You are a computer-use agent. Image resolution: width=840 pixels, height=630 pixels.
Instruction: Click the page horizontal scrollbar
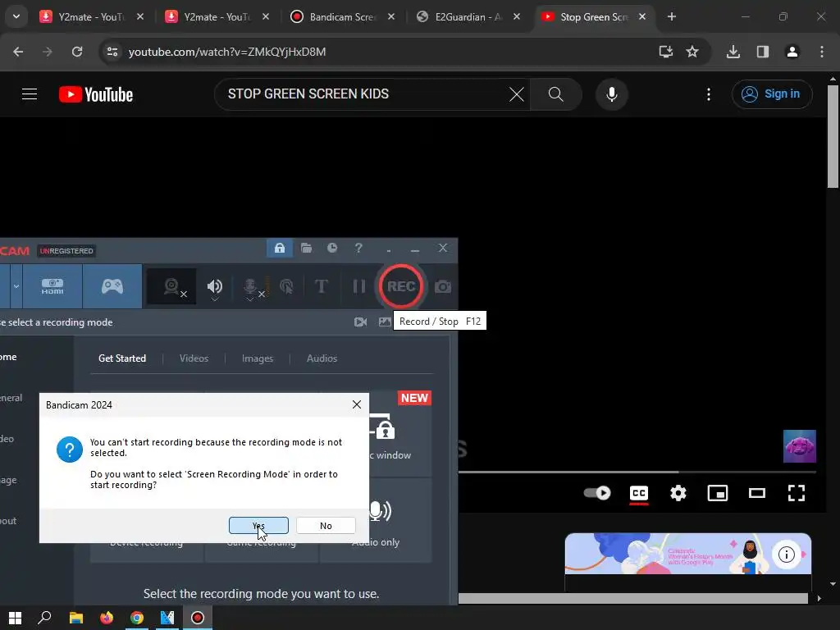pyautogui.click(x=633, y=598)
